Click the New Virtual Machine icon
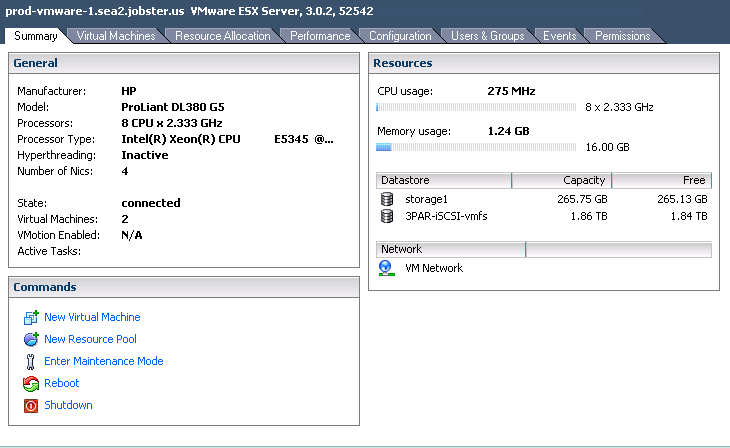Viewport: 730px width, 448px height. point(31,317)
